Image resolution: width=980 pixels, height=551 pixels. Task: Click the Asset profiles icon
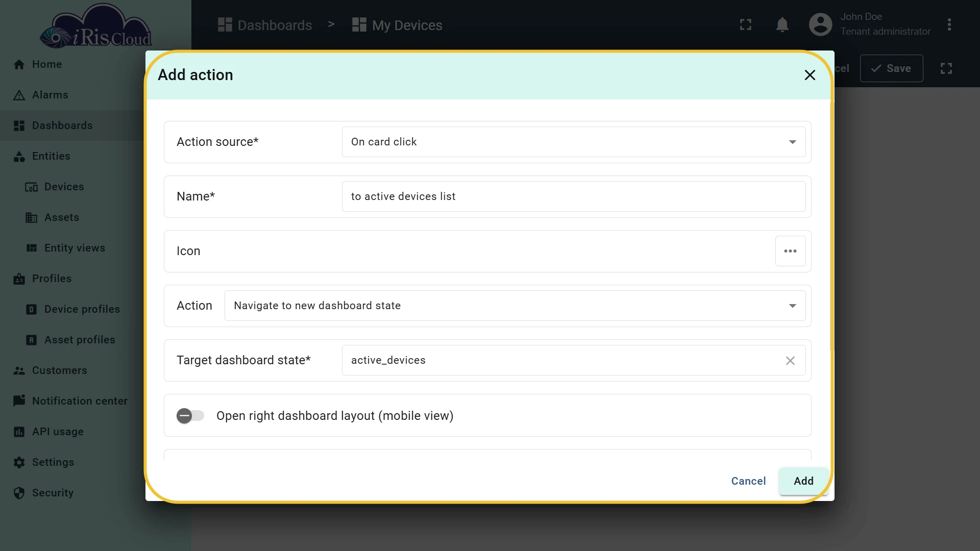[x=31, y=340]
